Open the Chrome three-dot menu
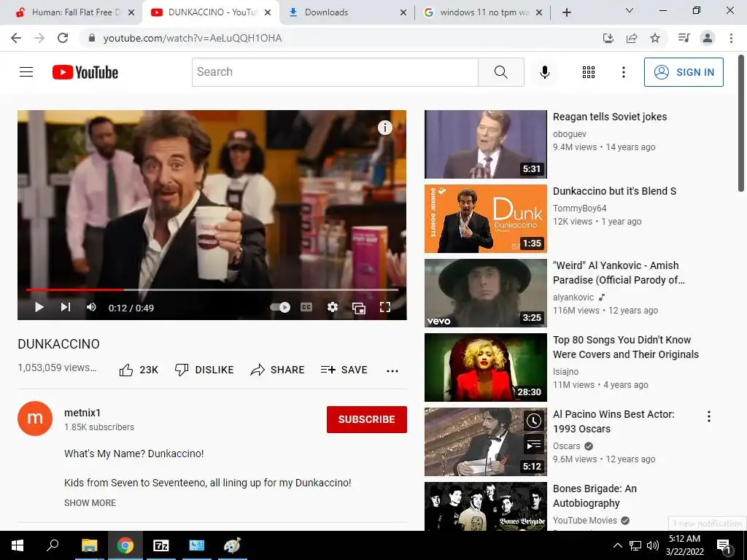Image resolution: width=747 pixels, height=560 pixels. [x=731, y=38]
